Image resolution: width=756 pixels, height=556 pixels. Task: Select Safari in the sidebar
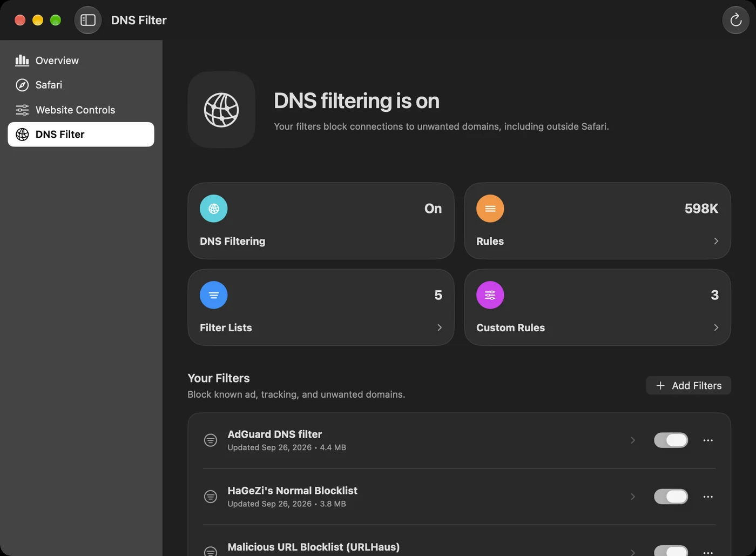click(x=81, y=85)
